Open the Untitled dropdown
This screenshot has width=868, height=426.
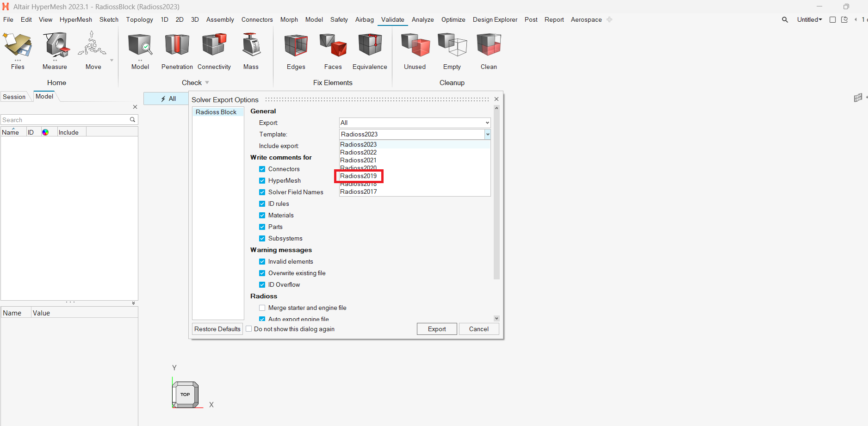click(809, 19)
